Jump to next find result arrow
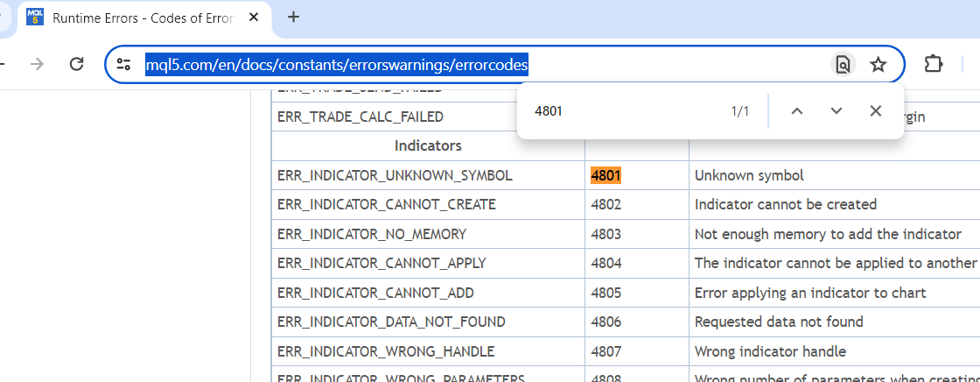The image size is (980, 382). pos(836,111)
